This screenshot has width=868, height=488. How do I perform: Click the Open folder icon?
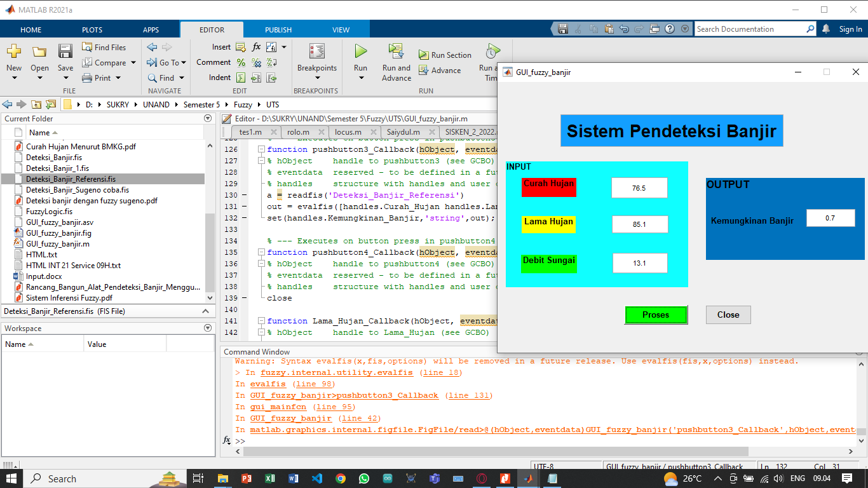[39, 51]
